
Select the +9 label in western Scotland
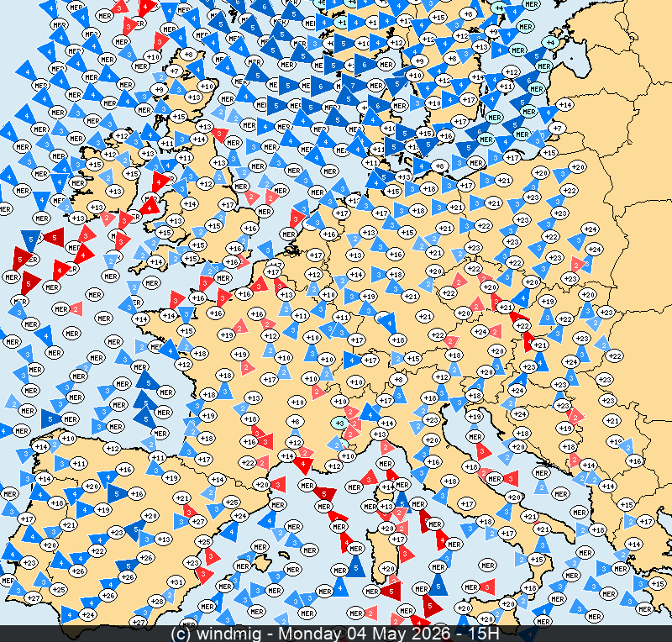[x=159, y=89]
